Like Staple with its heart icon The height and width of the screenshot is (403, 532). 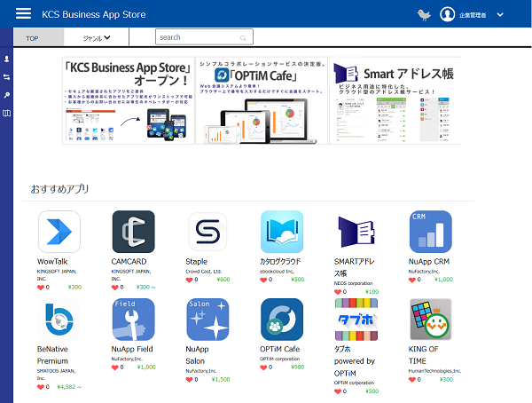[x=189, y=280]
